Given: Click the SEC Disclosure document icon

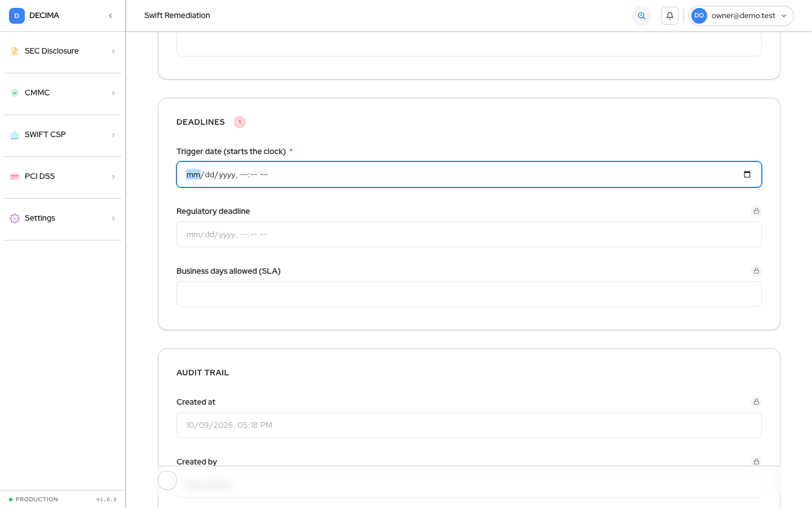Looking at the screenshot, I should point(15,51).
